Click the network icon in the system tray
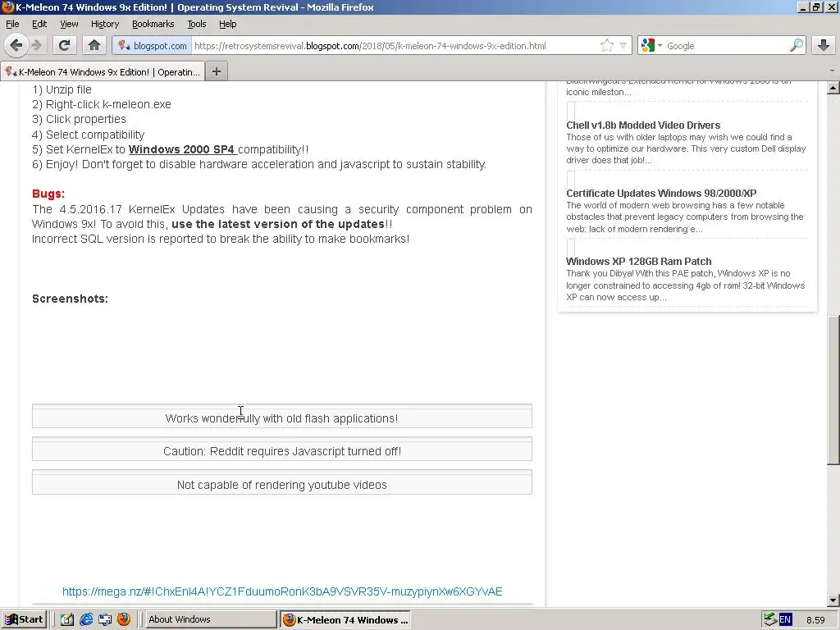 point(770,619)
